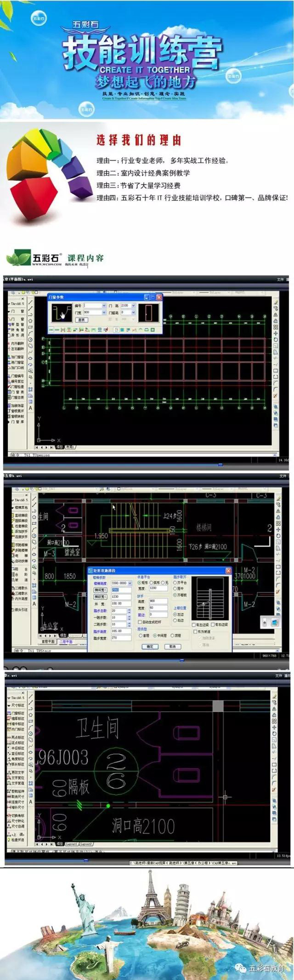The width and height of the screenshot is (294, 980).
Task: Click the 踏步宽度 input showing 270
Action: click(x=121, y=638)
